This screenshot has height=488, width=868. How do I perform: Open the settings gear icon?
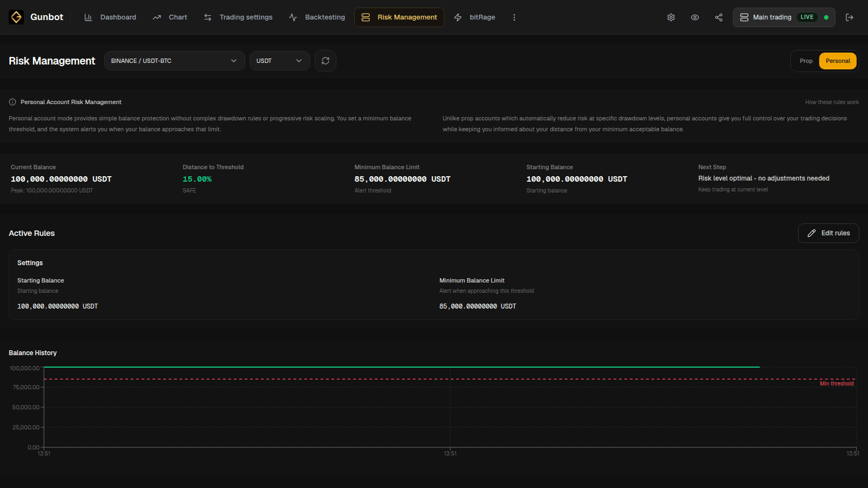coord(671,17)
